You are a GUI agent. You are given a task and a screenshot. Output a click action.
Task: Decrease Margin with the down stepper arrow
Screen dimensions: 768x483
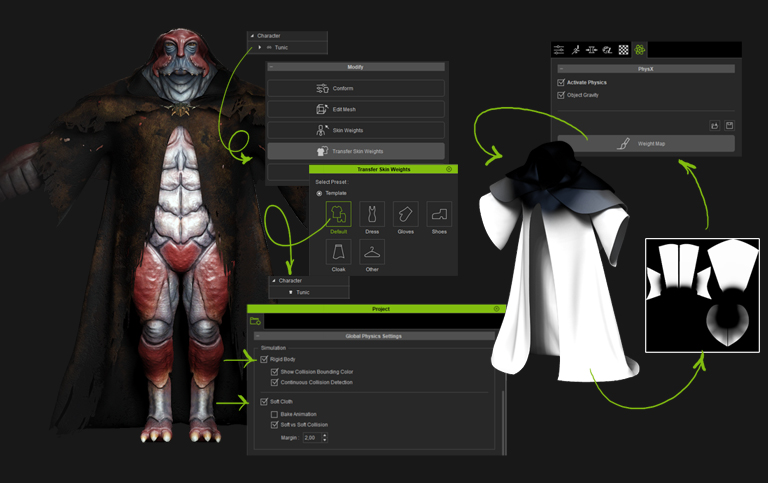(x=325, y=440)
